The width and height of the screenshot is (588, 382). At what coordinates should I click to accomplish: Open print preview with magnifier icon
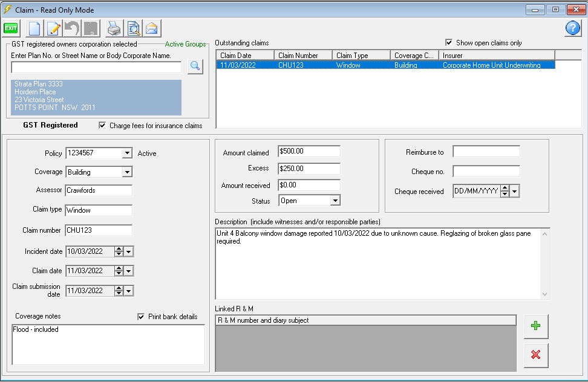[133, 28]
